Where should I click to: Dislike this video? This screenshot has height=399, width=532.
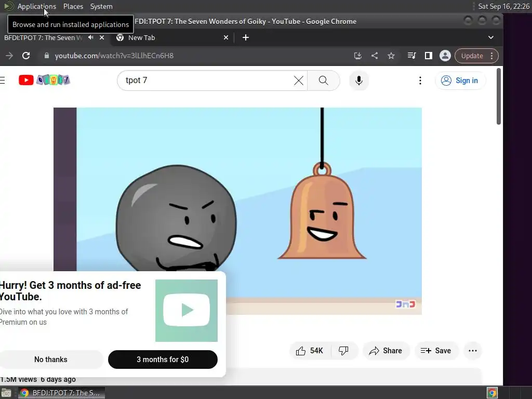coord(343,351)
